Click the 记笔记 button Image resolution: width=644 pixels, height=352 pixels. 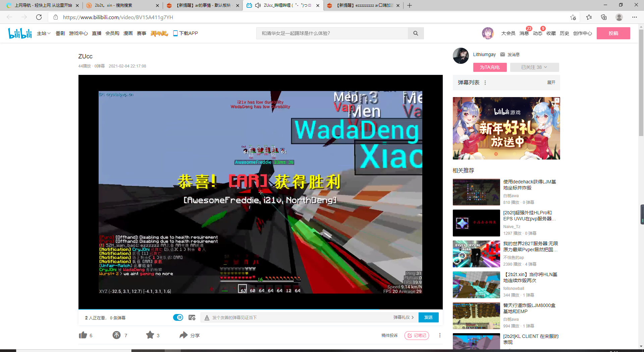tap(417, 335)
